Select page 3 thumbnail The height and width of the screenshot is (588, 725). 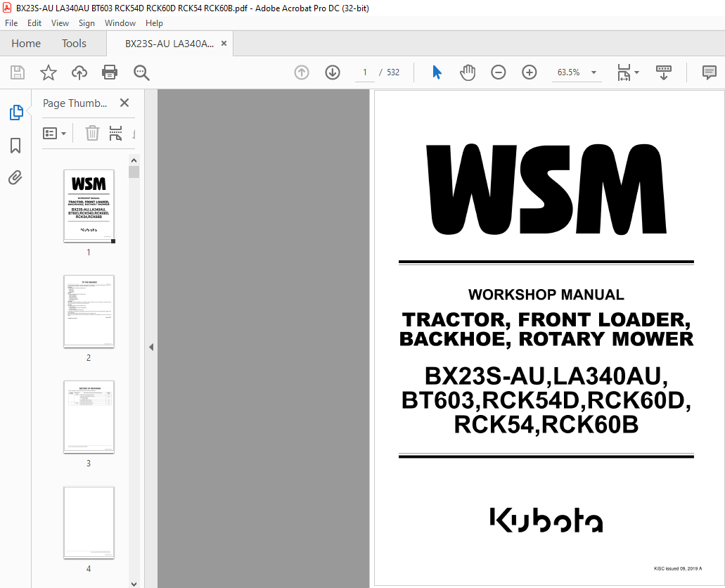point(89,416)
